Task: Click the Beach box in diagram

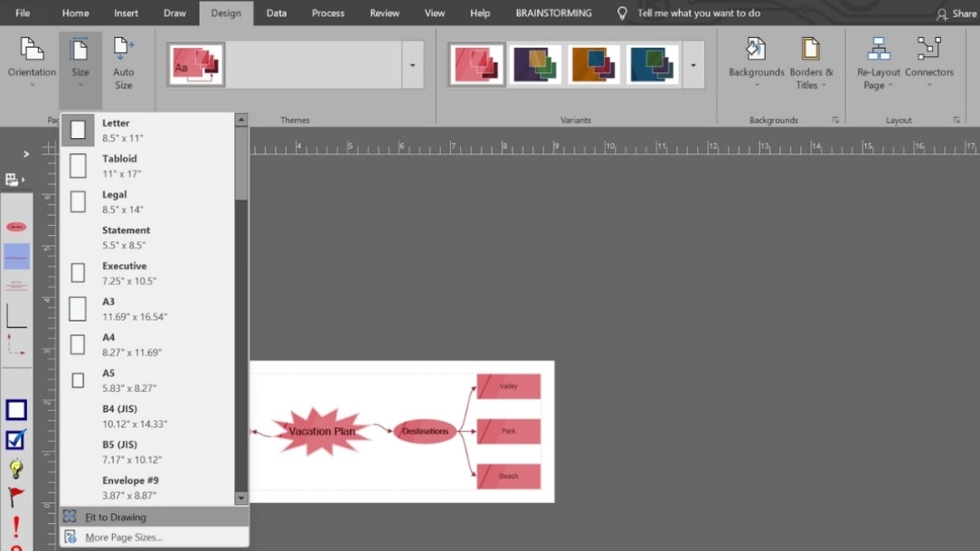Action: point(509,476)
